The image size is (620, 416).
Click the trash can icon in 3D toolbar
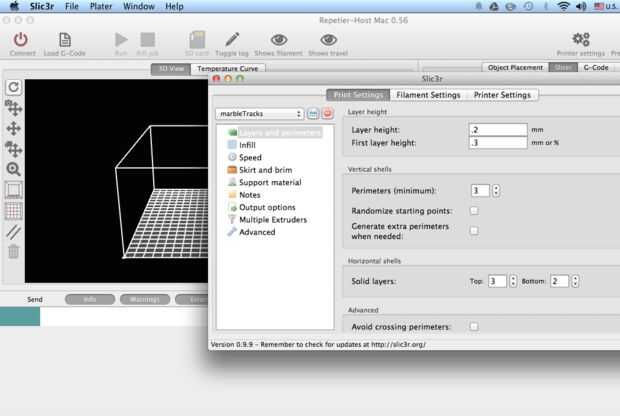click(x=13, y=251)
